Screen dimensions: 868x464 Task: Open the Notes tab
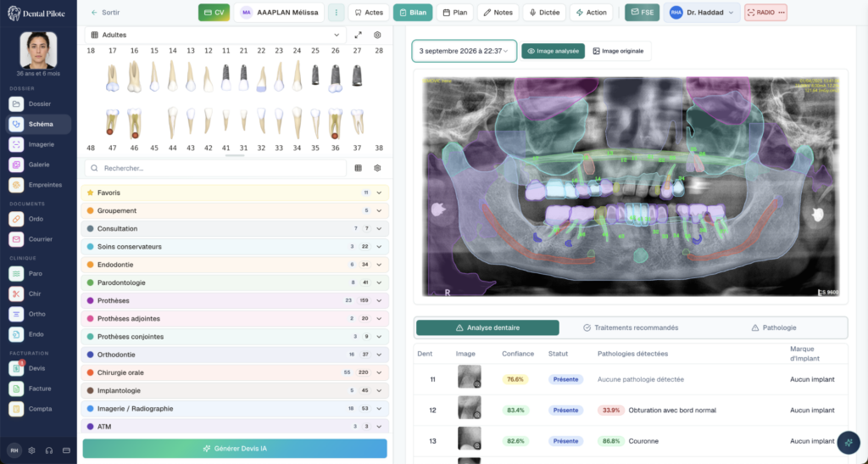[498, 12]
